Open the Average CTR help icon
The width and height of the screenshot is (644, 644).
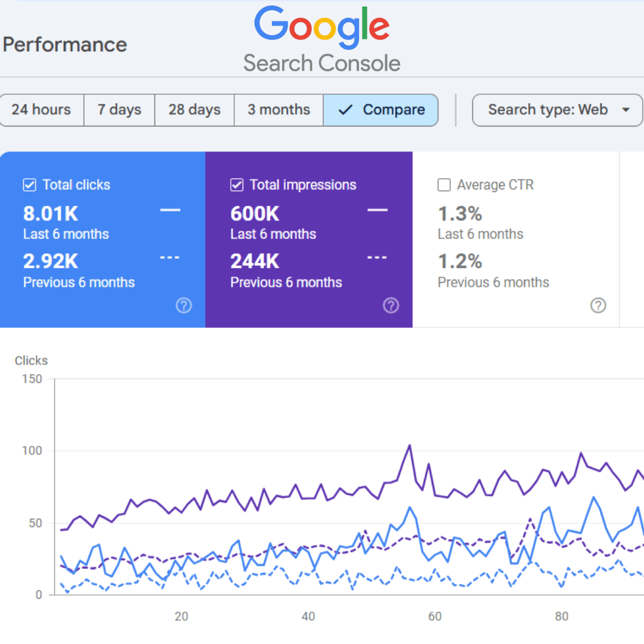click(598, 305)
